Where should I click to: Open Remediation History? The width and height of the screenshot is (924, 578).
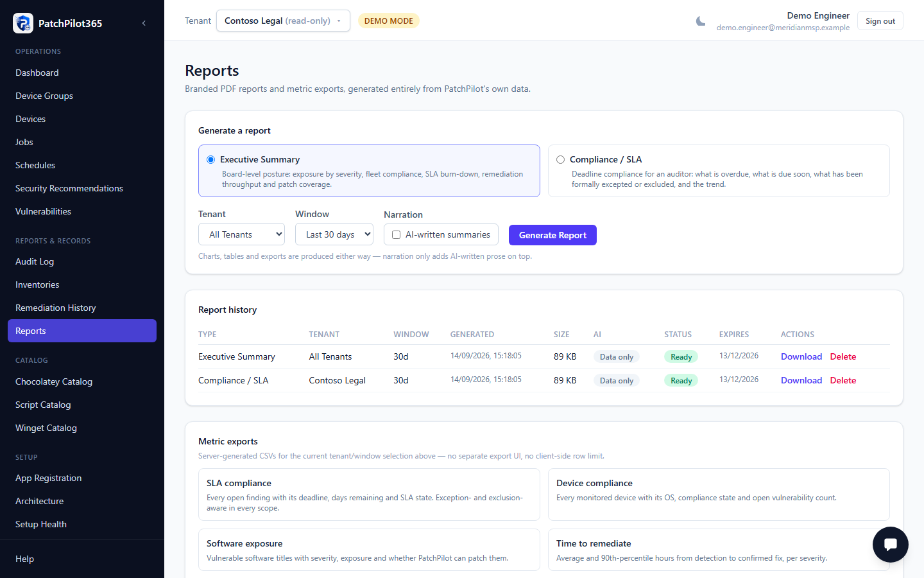[82, 308]
